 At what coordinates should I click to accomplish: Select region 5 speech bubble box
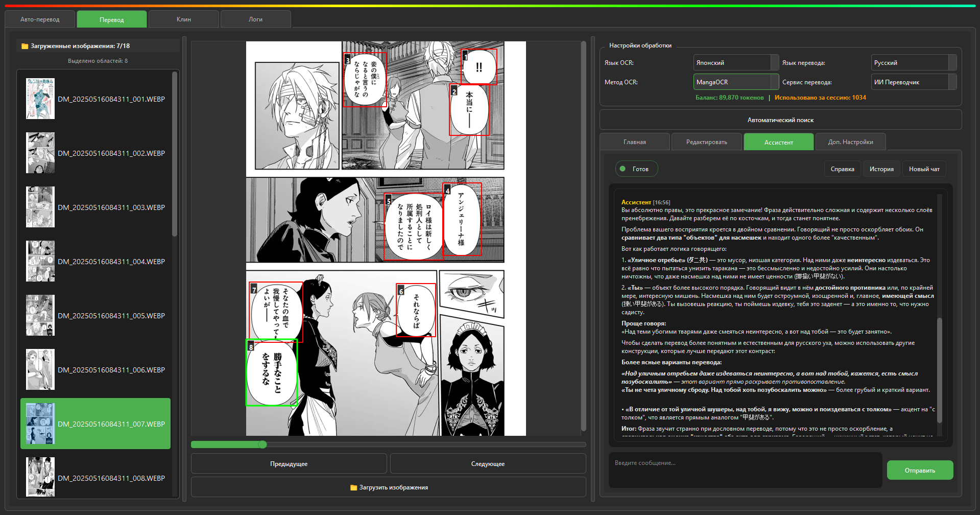tap(413, 226)
